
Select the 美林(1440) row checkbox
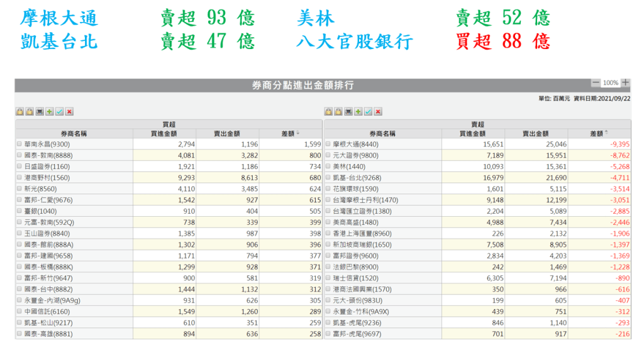tap(328, 166)
